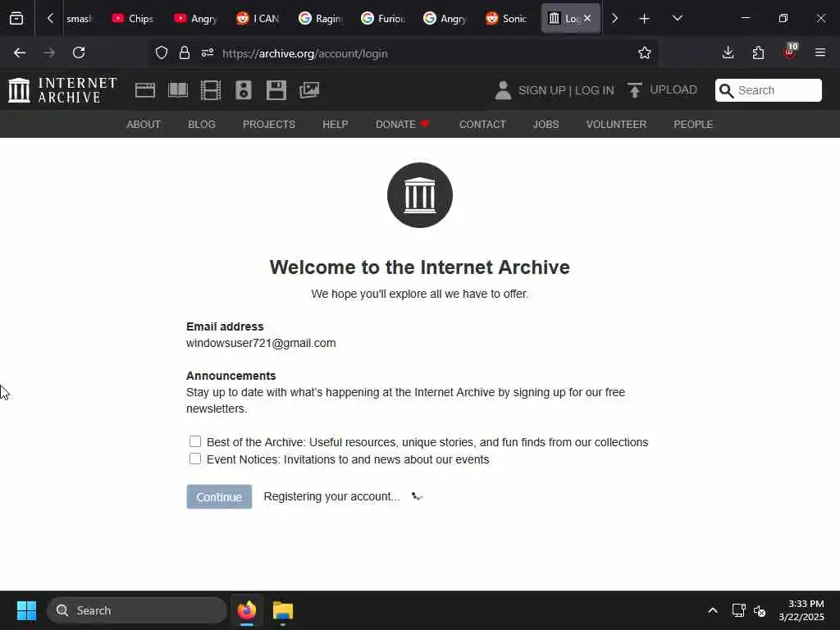
Task: Switch to the smash tab
Action: 80,18
